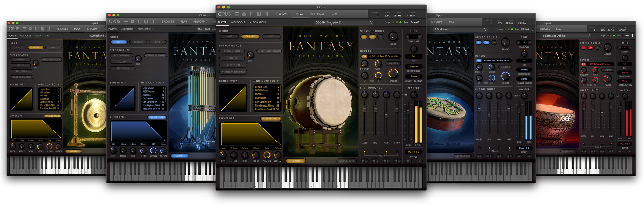Viewport: 644px width, 205px height.
Task: Click the performance TIME knob in the front window
Action: click(x=250, y=55)
